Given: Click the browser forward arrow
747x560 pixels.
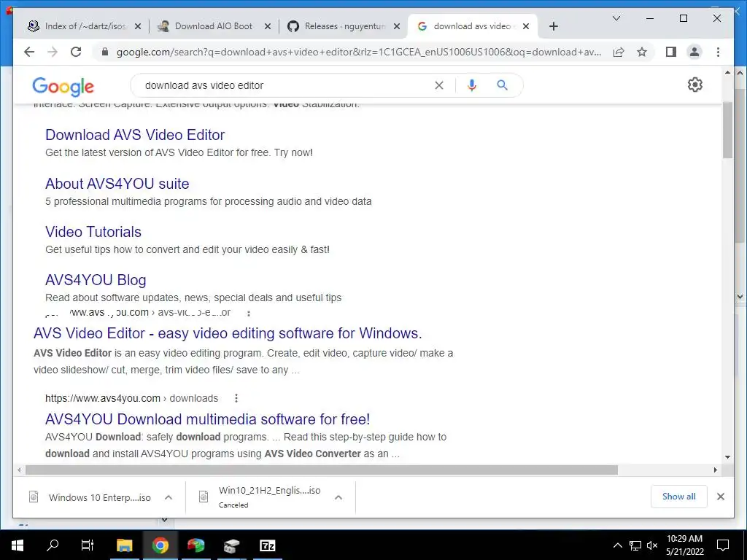Looking at the screenshot, I should (x=53, y=52).
